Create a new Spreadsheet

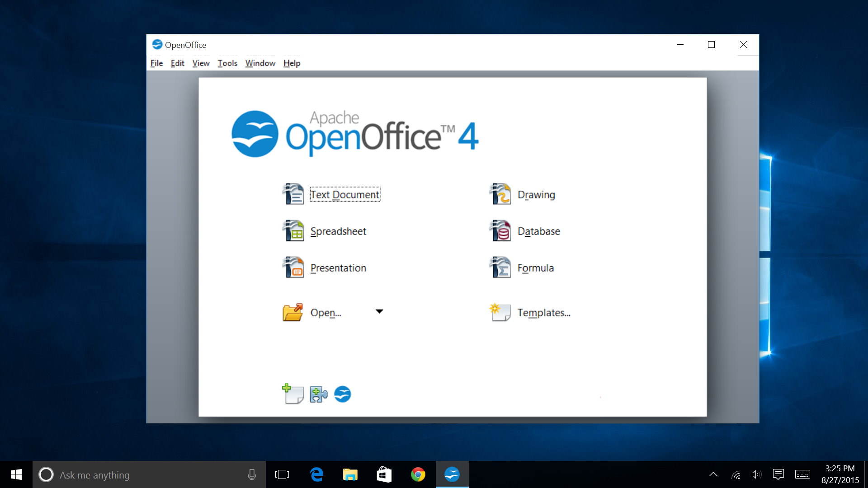[x=338, y=230]
